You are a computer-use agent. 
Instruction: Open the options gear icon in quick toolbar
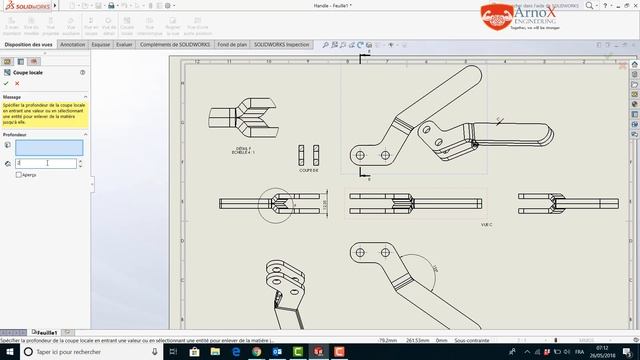click(x=168, y=6)
